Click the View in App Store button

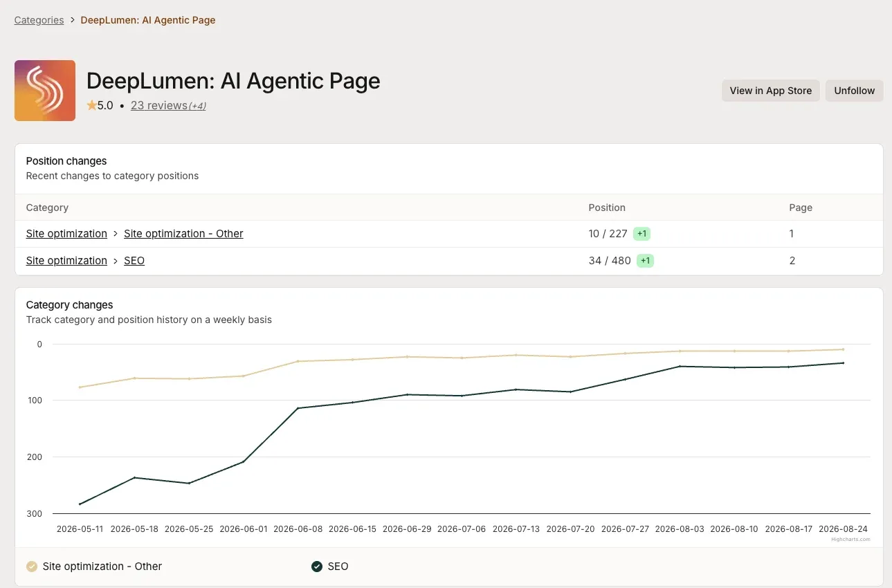771,91
